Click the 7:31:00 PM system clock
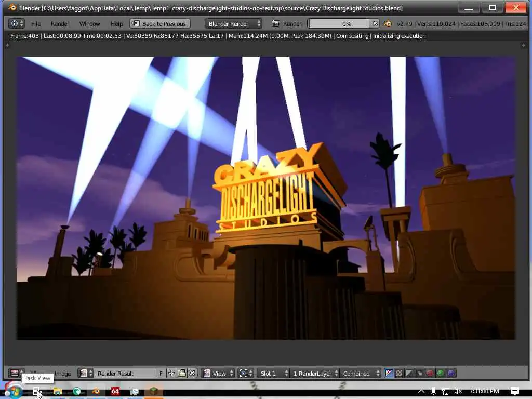Screen dimensions: 532x399 [x=484, y=391]
